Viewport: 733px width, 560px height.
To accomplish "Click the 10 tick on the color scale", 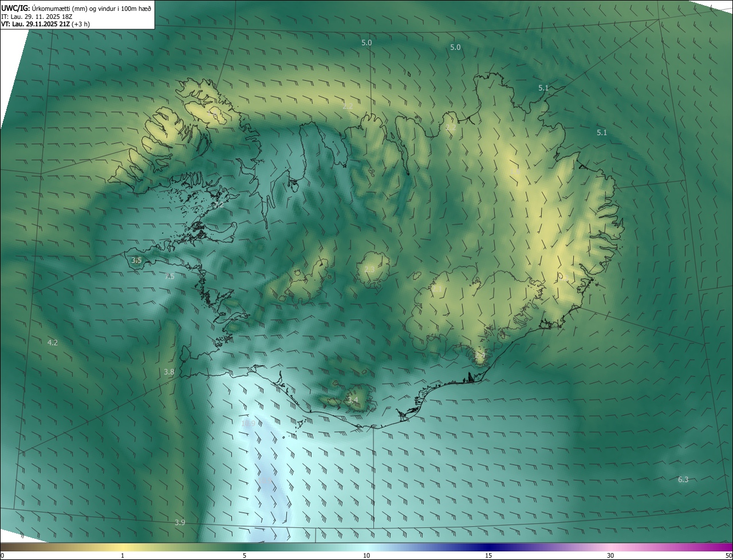I will pos(366,555).
